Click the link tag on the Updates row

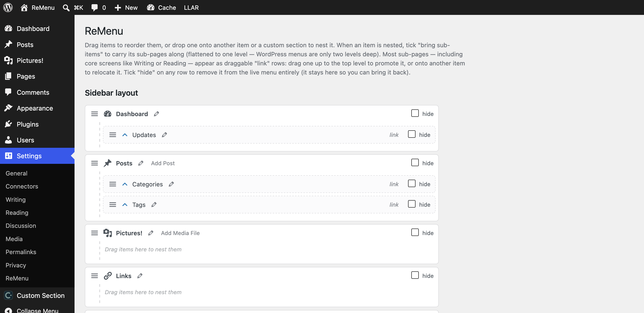pos(394,135)
